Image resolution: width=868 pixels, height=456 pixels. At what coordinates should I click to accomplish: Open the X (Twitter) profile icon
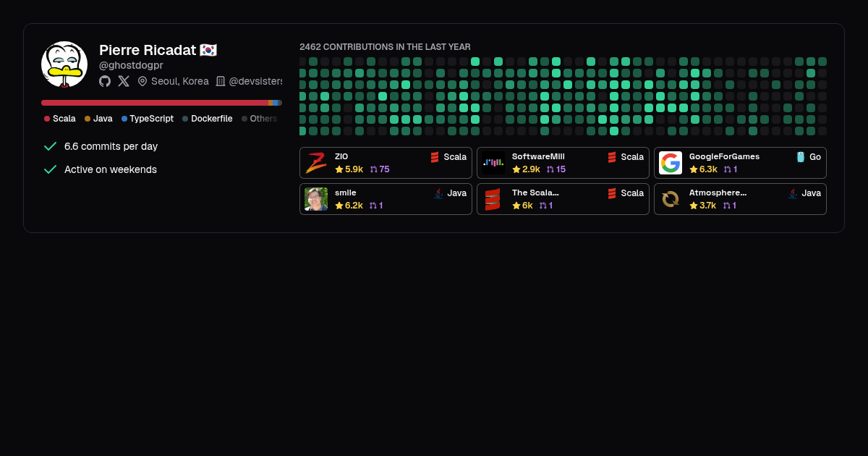pyautogui.click(x=124, y=81)
